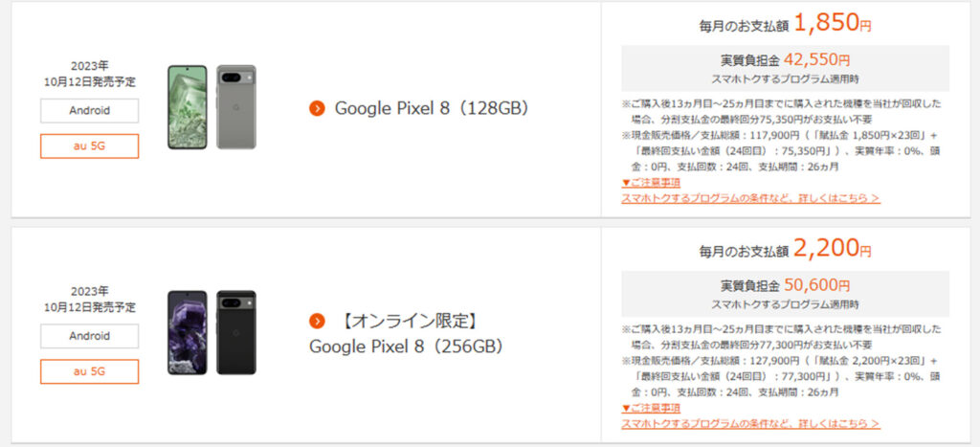Open スマホトクするプログラム details link for 256GB
Image resolution: width=980 pixels, height=447 pixels.
(x=750, y=424)
